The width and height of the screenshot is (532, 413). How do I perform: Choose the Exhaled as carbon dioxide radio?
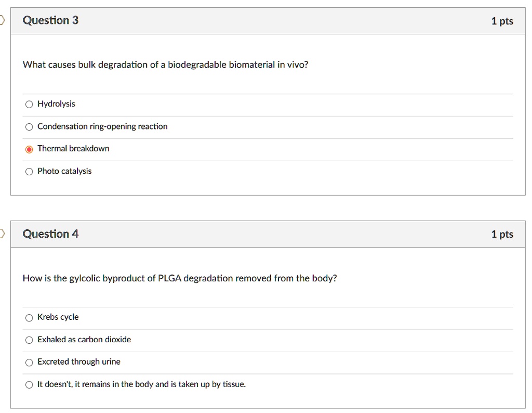tap(29, 340)
